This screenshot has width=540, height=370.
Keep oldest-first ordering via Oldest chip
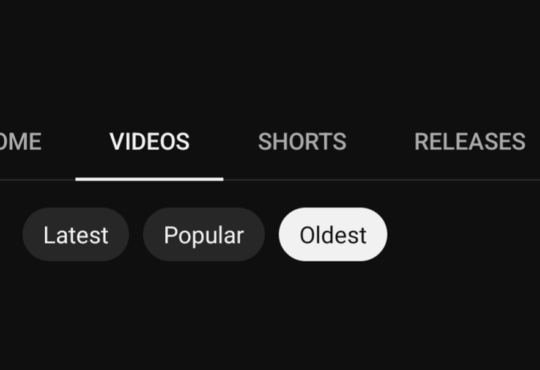[x=333, y=235]
